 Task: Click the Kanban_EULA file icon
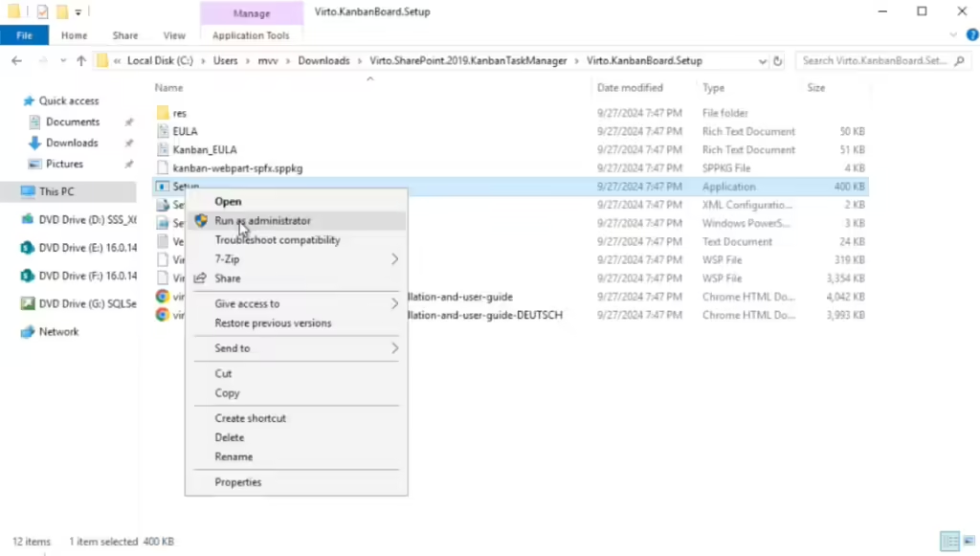(x=163, y=149)
